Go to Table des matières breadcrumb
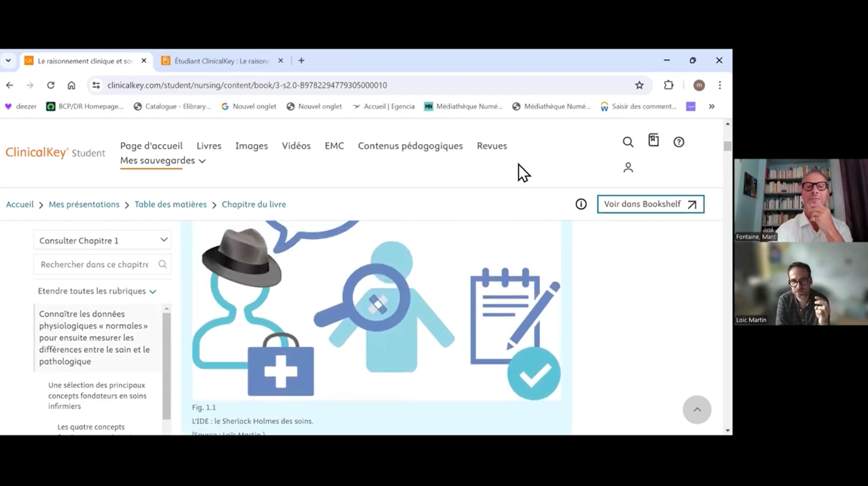 (x=171, y=204)
